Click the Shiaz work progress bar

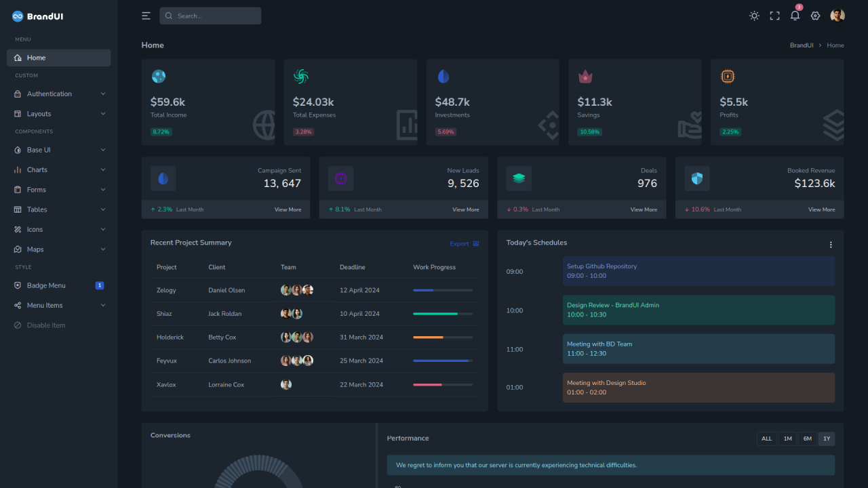443,314
